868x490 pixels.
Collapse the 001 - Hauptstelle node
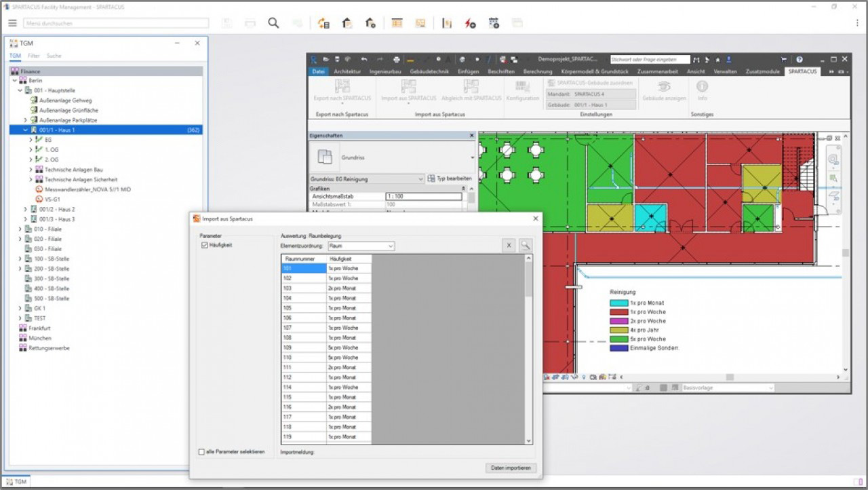20,90
